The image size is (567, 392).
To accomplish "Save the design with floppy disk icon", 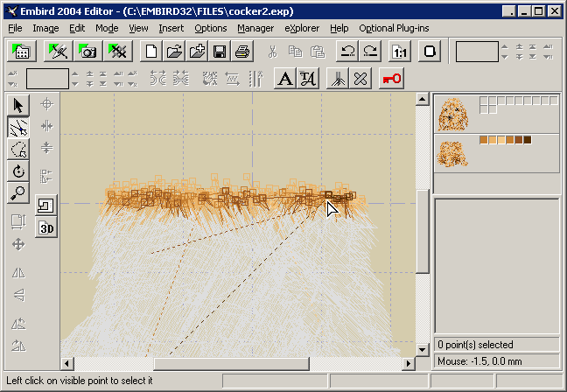I will (x=220, y=52).
